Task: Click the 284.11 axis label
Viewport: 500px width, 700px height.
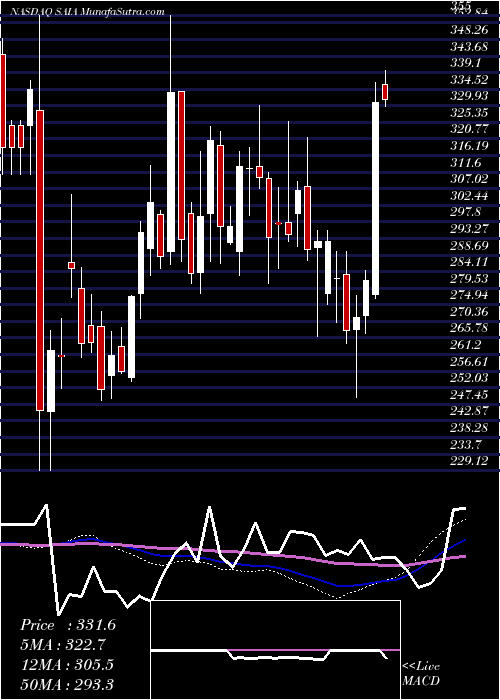Action: 468,262
